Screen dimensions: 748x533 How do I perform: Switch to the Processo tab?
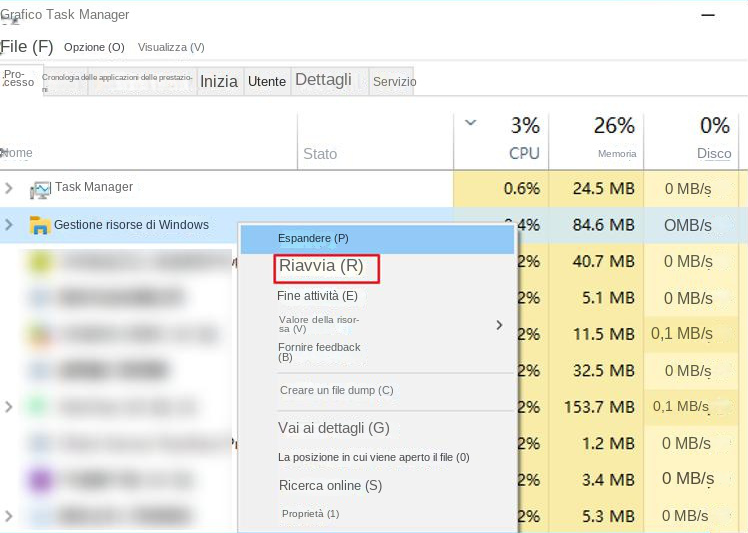coord(21,79)
